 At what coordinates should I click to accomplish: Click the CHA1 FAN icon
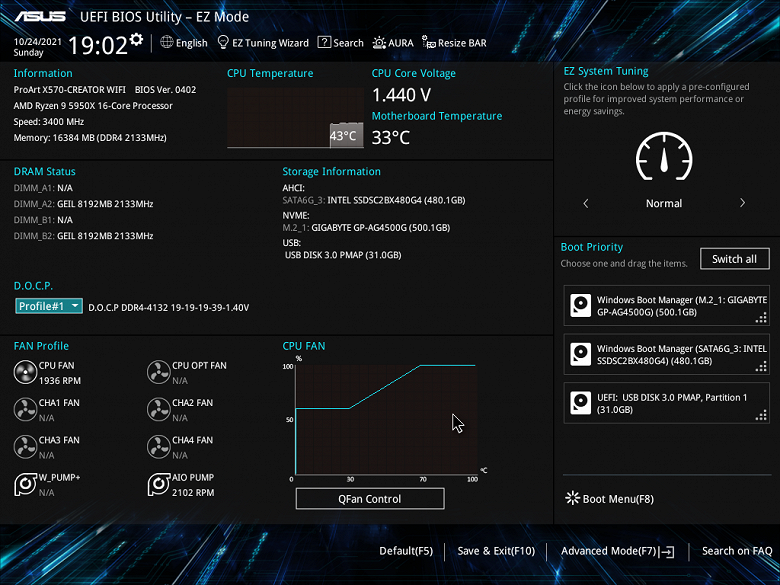25,410
